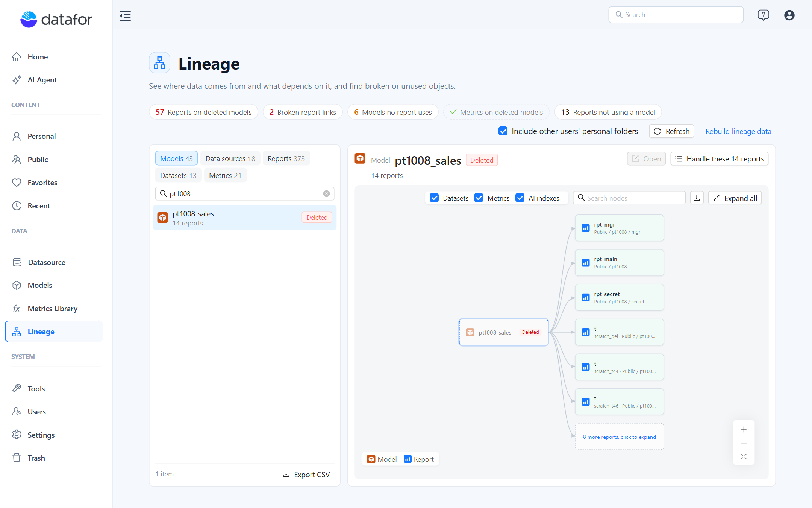This screenshot has height=508, width=812.
Task: Uncheck the Metrics filter checkbox
Action: (479, 198)
